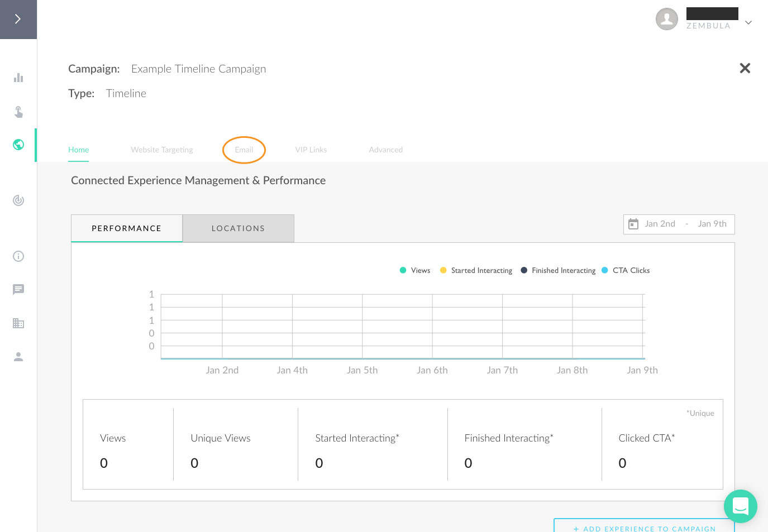Expand the account dropdown arrow beside ZEMBULA
The width and height of the screenshot is (768, 532).
tap(748, 22)
